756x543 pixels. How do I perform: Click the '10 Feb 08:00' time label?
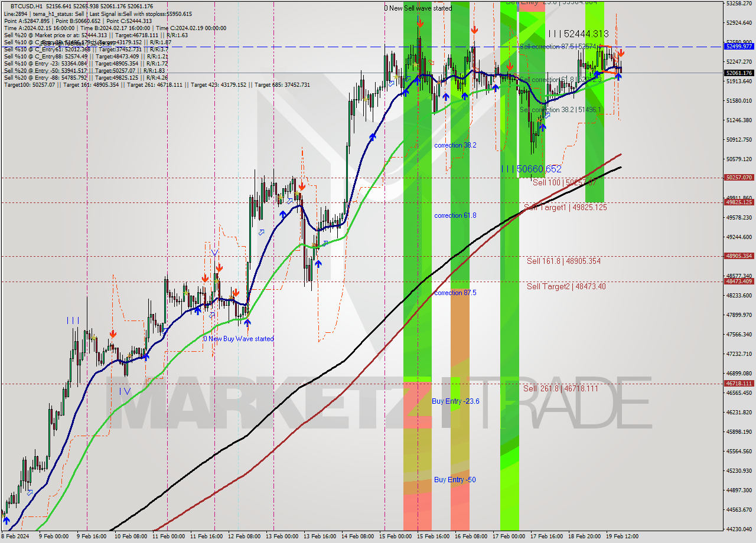tap(131, 537)
